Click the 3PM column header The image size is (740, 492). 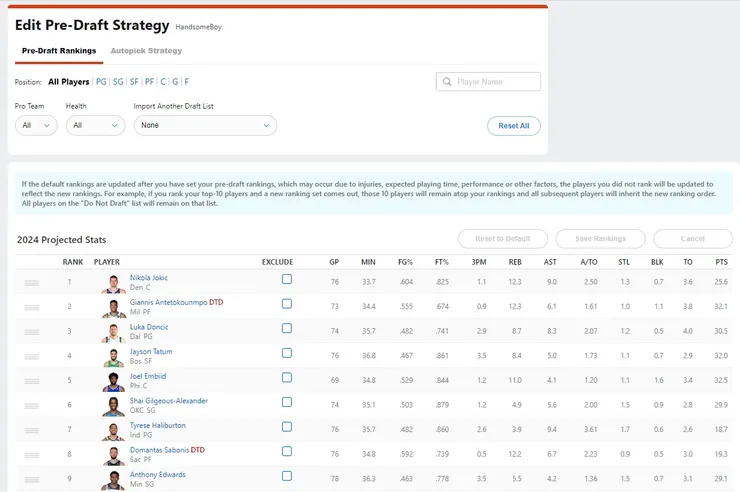pyautogui.click(x=479, y=262)
